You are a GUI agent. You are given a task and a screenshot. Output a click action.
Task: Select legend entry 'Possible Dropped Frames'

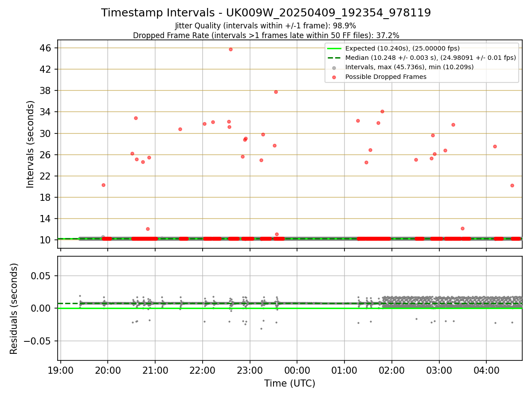[386, 77]
